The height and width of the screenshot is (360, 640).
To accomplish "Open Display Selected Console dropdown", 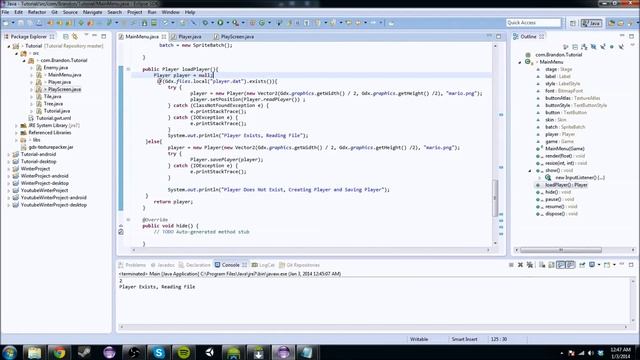I will 599,265.
